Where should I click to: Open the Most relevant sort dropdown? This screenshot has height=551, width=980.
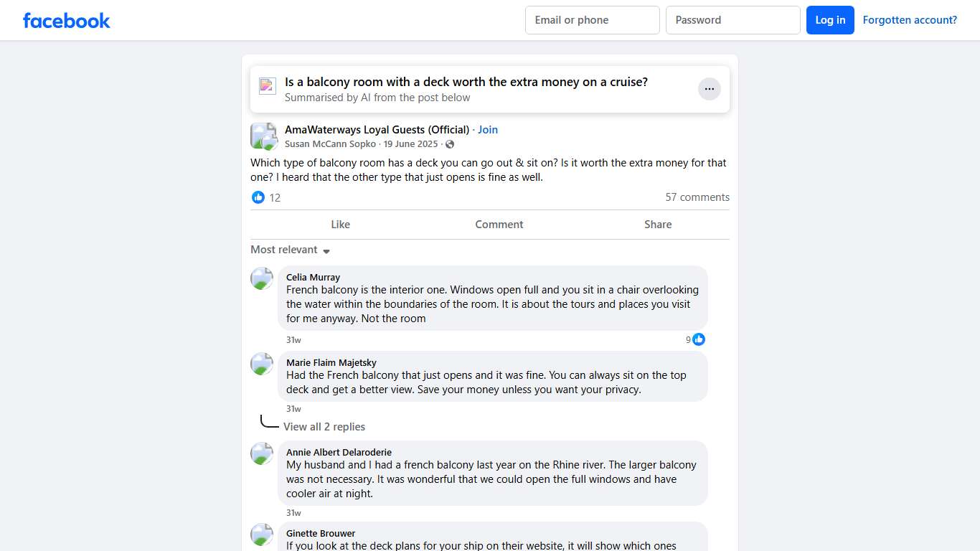[x=290, y=250]
